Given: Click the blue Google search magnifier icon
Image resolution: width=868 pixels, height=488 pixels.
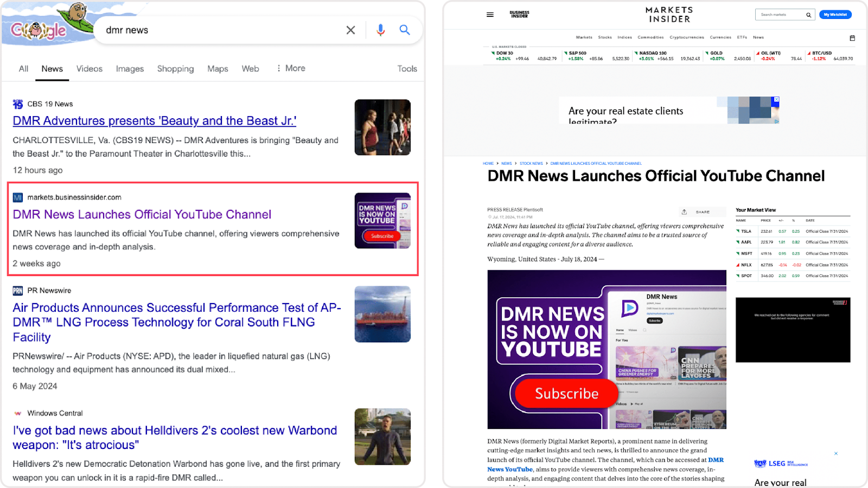Looking at the screenshot, I should tap(405, 30).
